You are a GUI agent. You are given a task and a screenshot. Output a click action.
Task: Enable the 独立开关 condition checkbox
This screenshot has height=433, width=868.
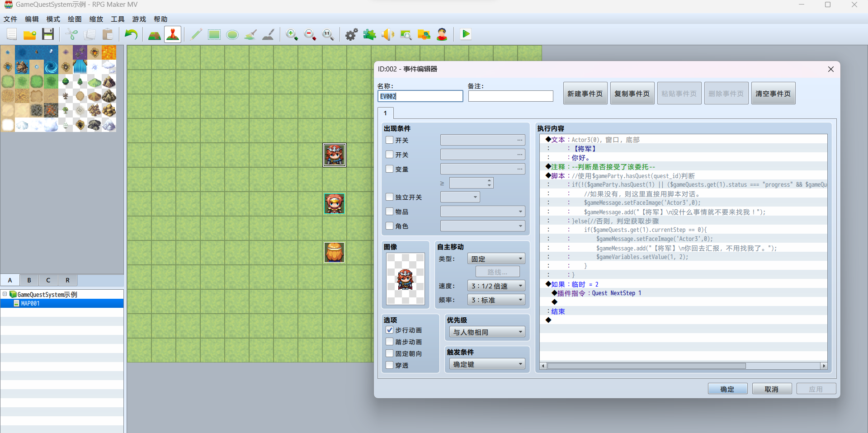(389, 197)
